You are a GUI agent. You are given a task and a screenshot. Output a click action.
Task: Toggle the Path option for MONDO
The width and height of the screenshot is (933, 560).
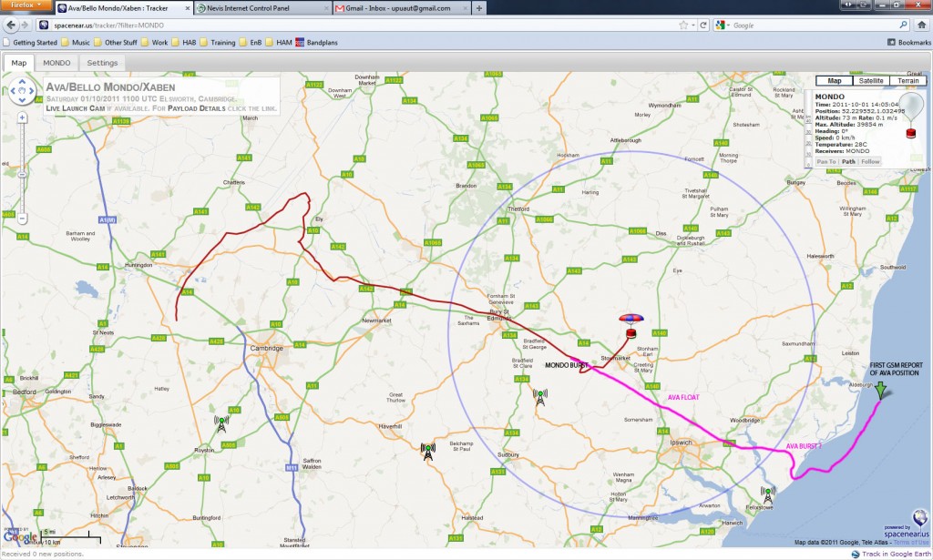848,162
